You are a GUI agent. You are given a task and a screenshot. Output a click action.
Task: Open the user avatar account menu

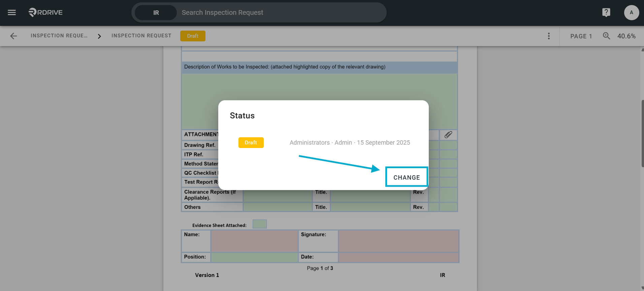tap(631, 12)
